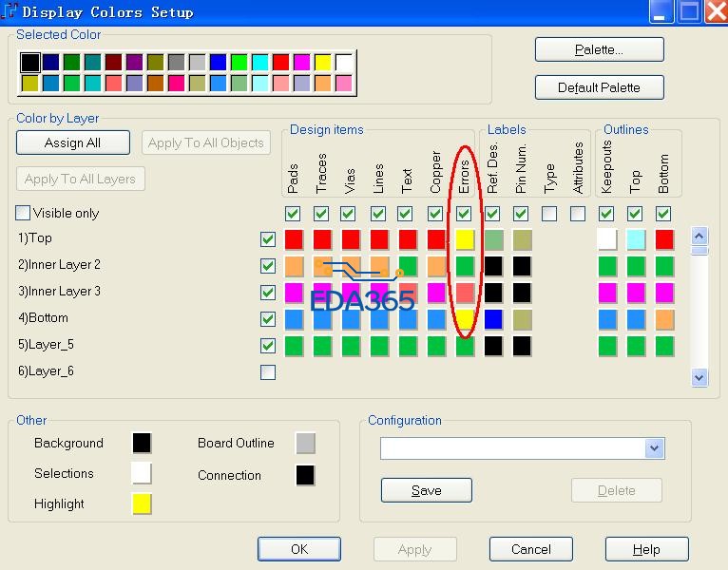Select the bright blue palette color

click(218, 62)
